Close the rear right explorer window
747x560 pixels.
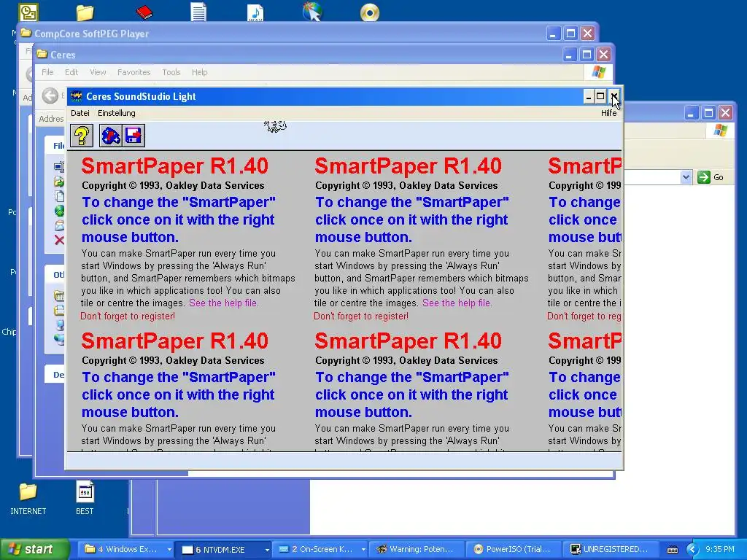point(726,113)
